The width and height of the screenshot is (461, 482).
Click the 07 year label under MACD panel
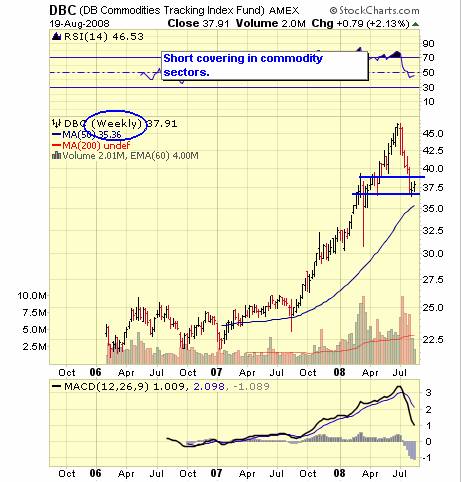point(216,473)
